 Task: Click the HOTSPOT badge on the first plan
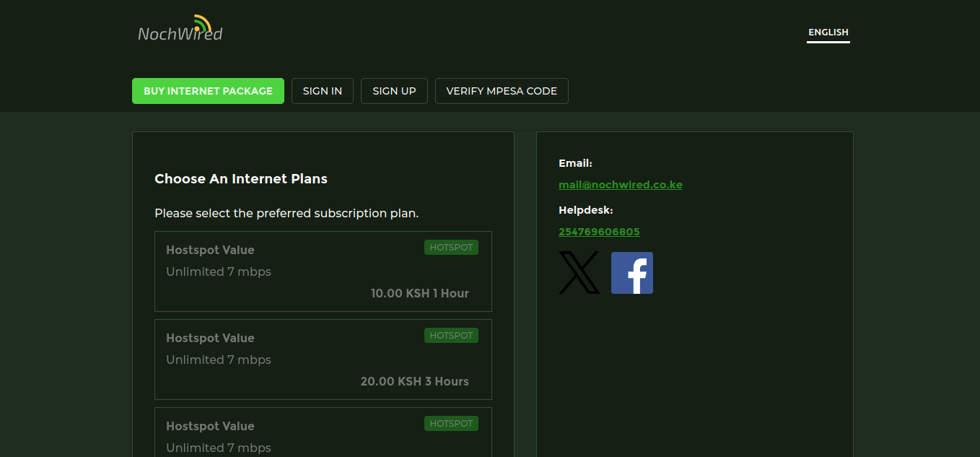click(x=451, y=247)
